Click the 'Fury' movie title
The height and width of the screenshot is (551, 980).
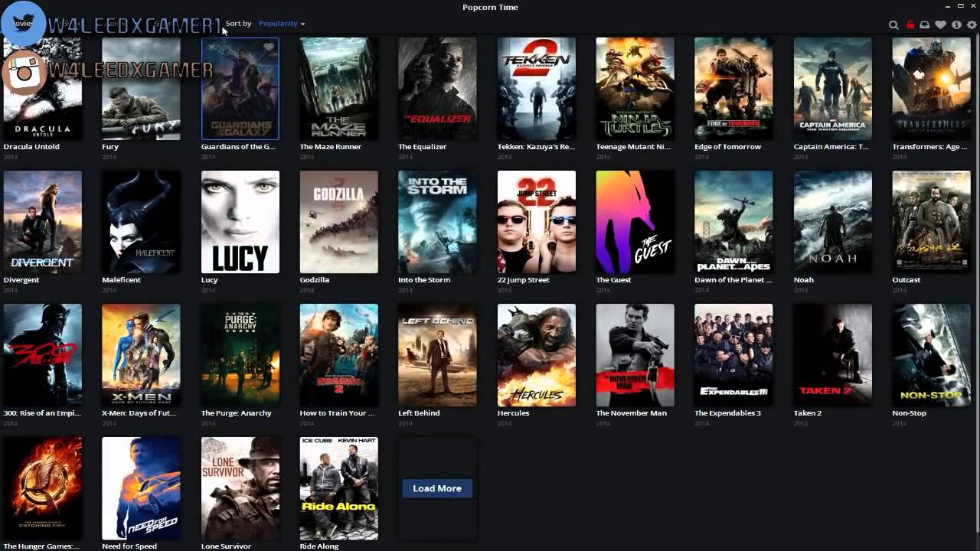(110, 146)
